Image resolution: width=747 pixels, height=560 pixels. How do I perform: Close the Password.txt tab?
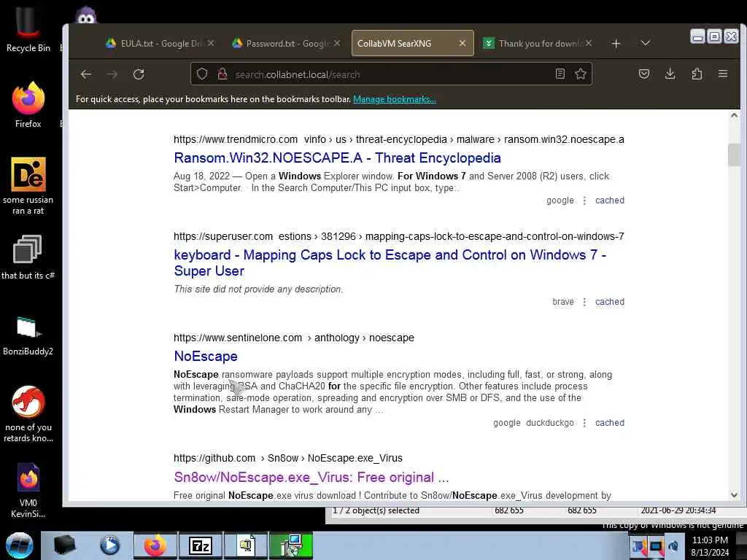point(337,43)
